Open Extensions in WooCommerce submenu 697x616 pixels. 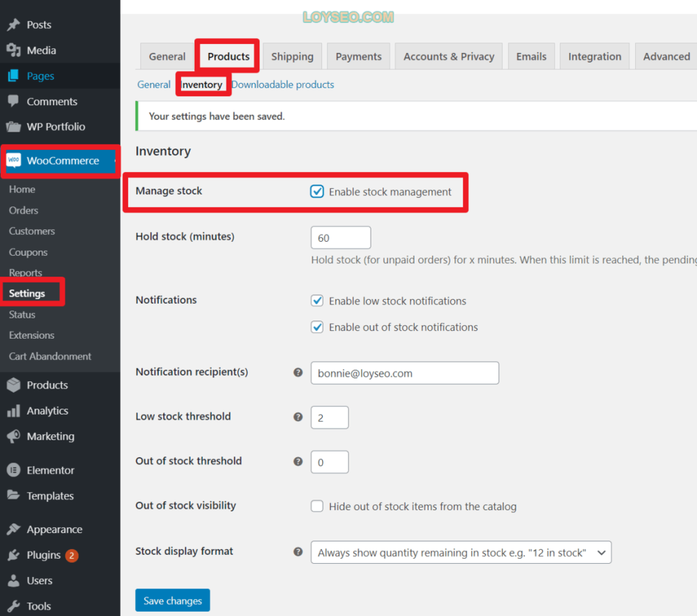point(31,335)
